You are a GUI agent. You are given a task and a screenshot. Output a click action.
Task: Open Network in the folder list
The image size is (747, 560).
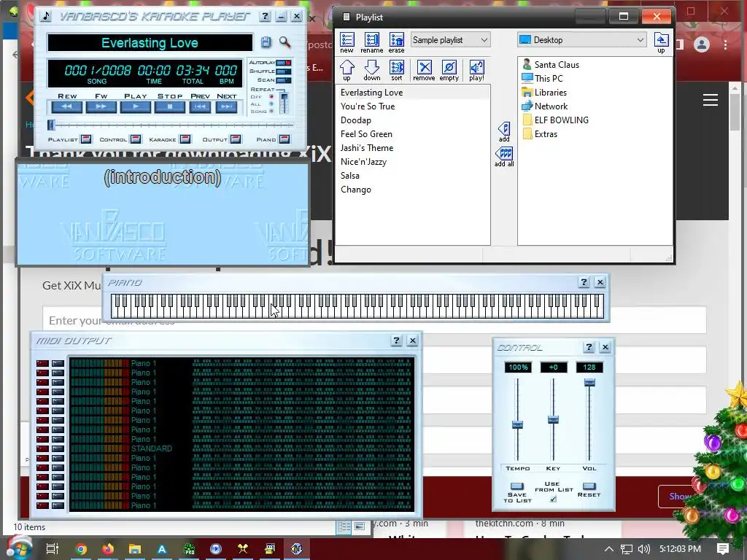[545, 106]
